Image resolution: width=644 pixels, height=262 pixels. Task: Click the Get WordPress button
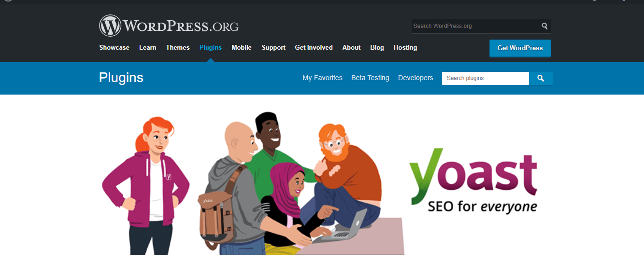pyautogui.click(x=520, y=48)
